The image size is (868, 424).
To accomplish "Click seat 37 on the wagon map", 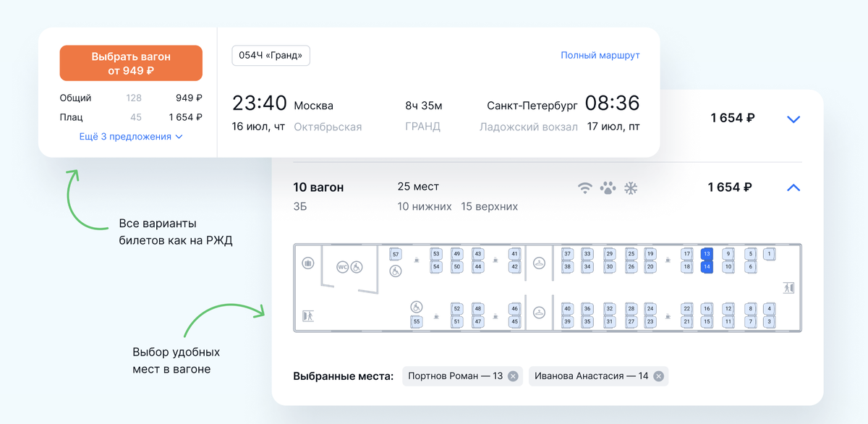I will tap(567, 254).
